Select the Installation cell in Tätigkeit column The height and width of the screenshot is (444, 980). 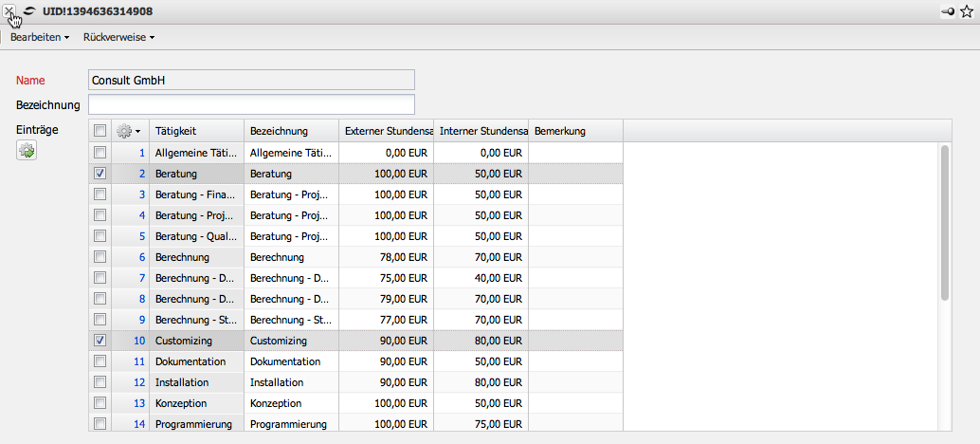coord(196,382)
